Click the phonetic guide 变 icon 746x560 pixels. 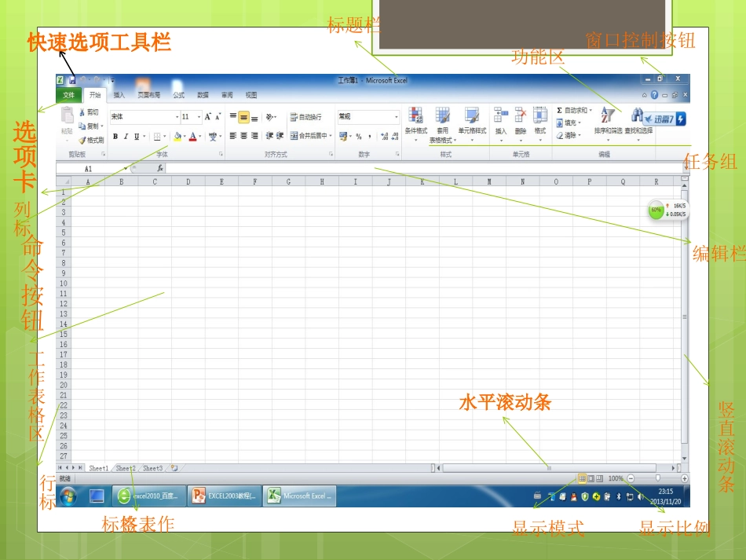[213, 137]
